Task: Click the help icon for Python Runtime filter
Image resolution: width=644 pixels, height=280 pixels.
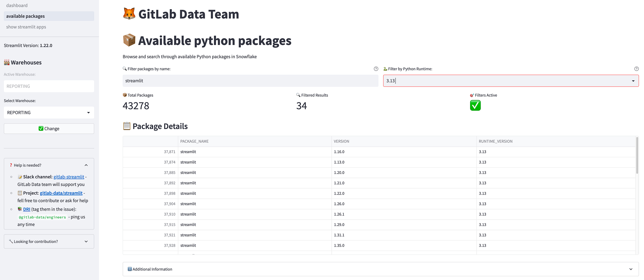Action: 636,69
